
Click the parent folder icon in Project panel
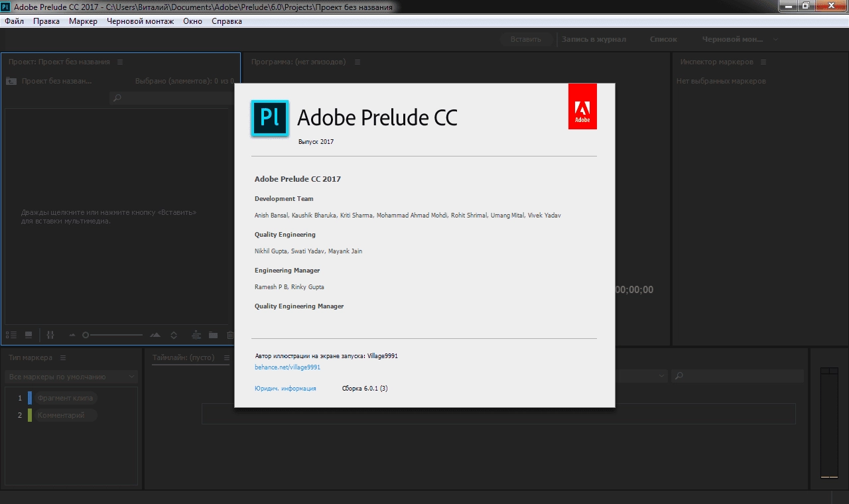pyautogui.click(x=11, y=81)
